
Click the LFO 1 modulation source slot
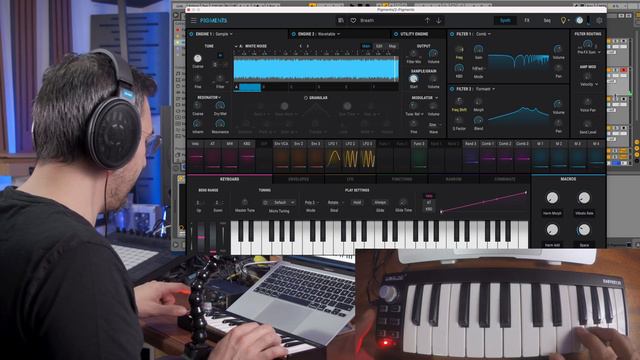[x=333, y=155]
